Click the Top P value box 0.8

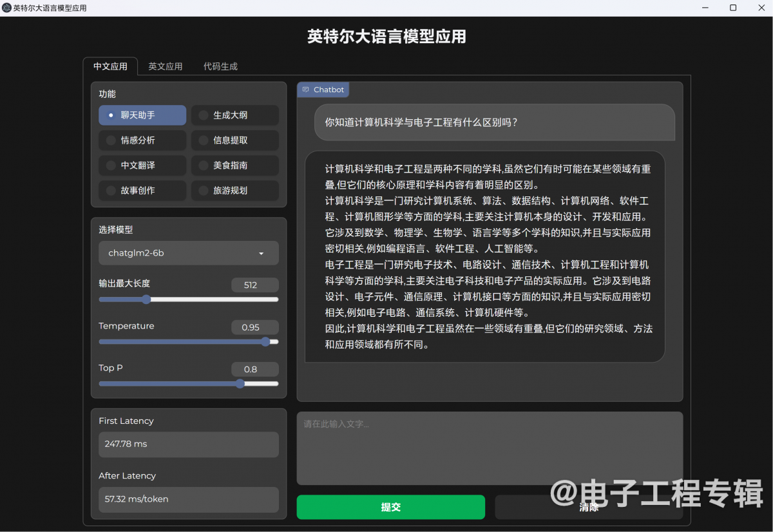point(255,370)
